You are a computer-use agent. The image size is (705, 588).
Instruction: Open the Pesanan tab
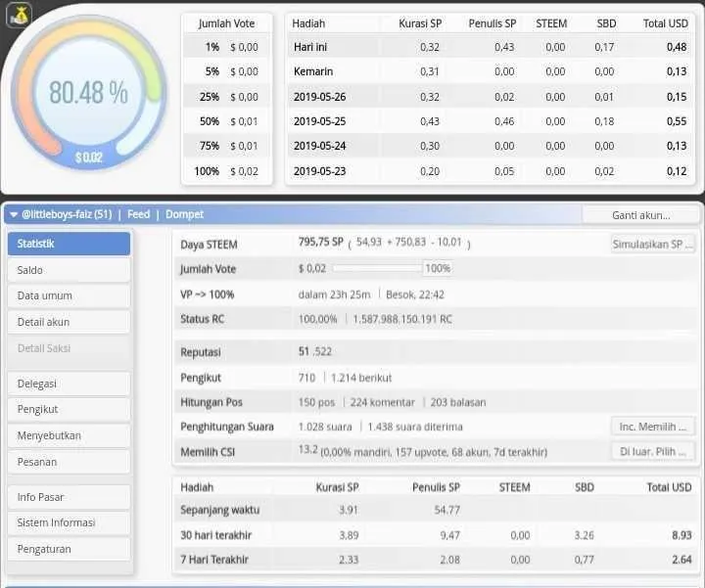click(69, 462)
